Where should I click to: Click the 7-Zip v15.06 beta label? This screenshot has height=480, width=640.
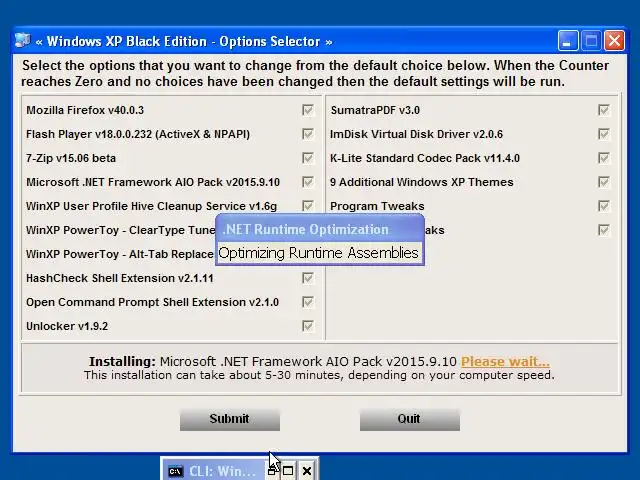pyautogui.click(x=71, y=158)
